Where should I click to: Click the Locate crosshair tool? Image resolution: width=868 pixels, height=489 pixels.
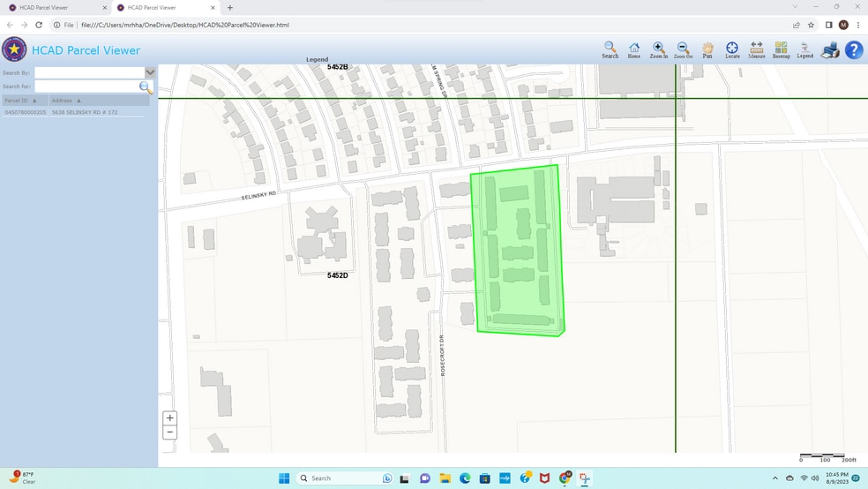[732, 49]
